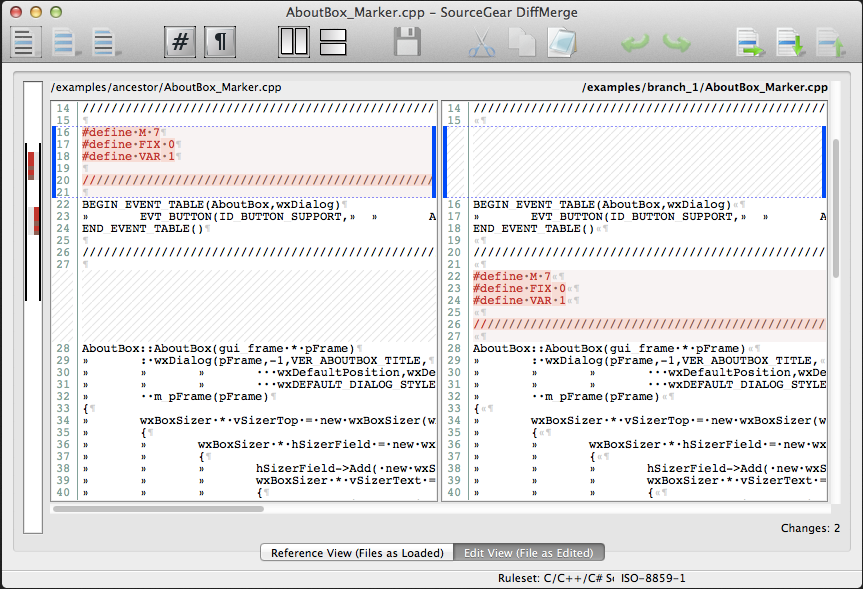This screenshot has width=863, height=589.
Task: Click the copy documents icon
Action: [522, 43]
